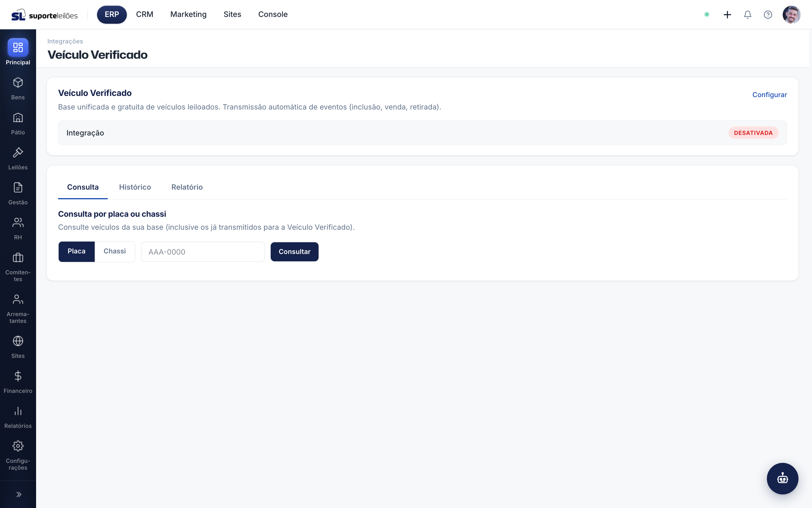
Task: Select Chassi search mode
Action: 115,251
